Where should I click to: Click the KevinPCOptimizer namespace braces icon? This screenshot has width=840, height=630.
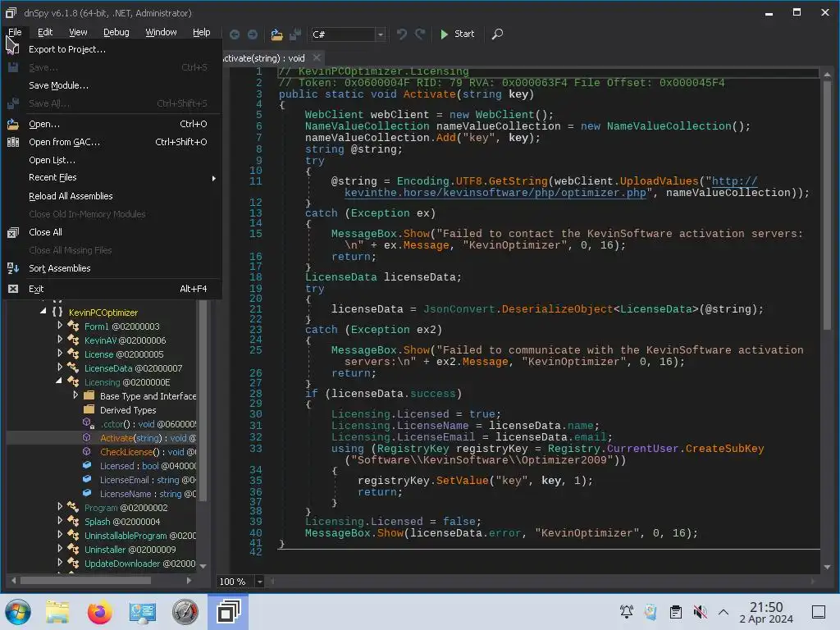pos(57,312)
